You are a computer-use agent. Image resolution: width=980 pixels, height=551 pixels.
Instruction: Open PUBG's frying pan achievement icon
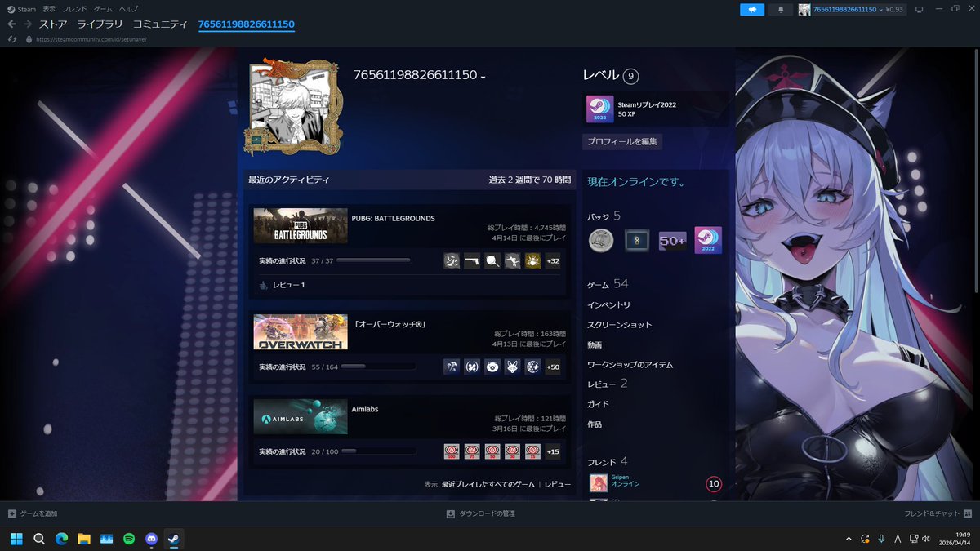[x=492, y=261]
